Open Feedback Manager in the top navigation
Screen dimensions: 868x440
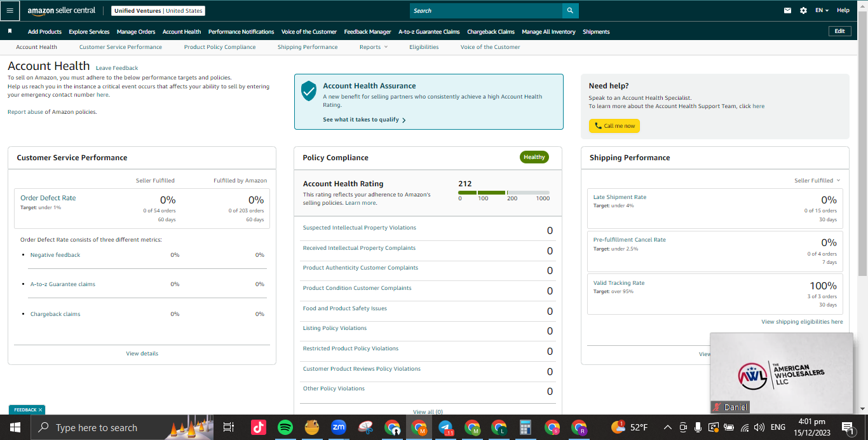point(368,32)
